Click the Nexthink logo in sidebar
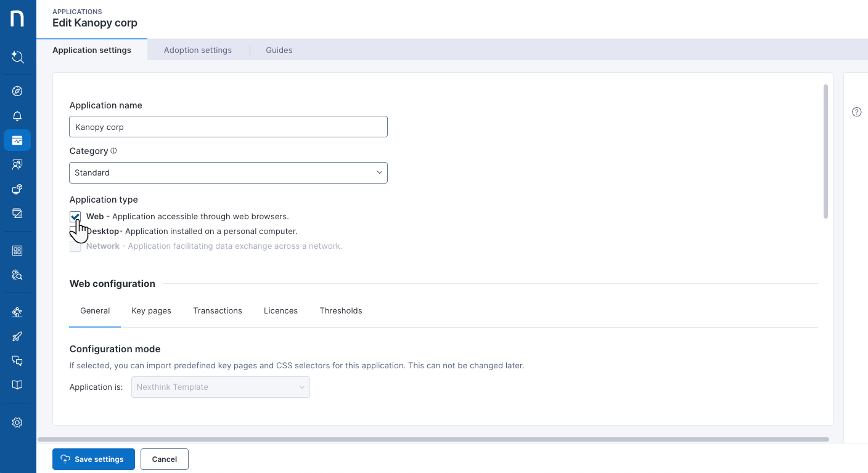The height and width of the screenshot is (473, 868). coord(17,18)
